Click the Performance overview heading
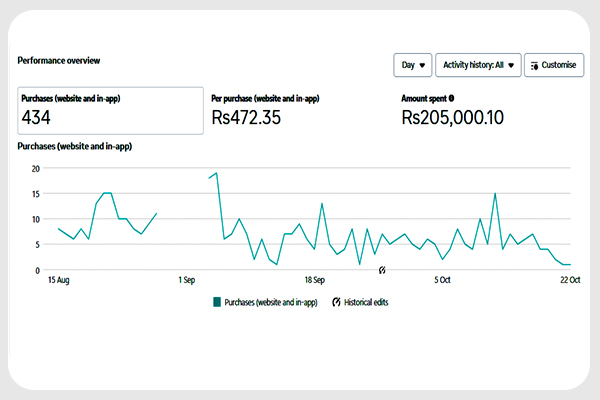 tap(59, 60)
